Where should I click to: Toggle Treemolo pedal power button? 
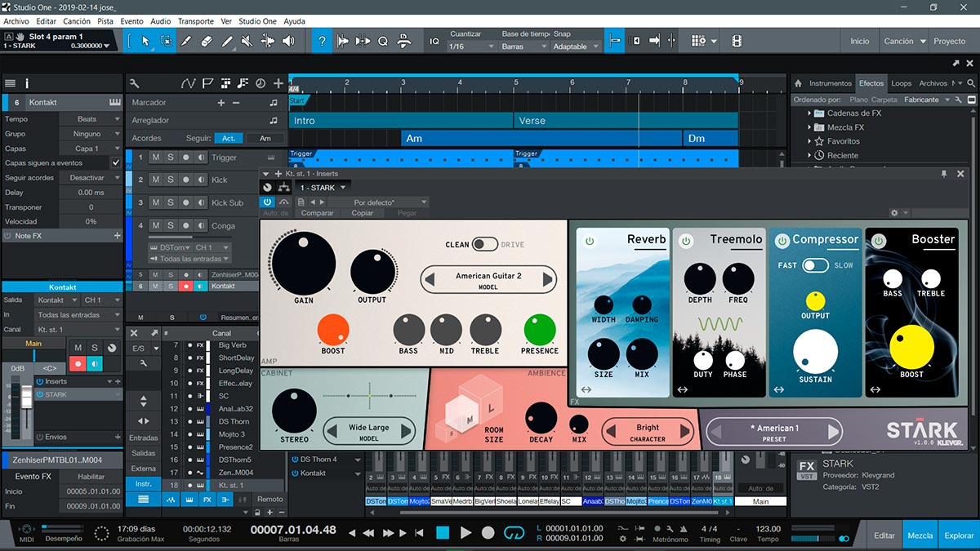(687, 241)
